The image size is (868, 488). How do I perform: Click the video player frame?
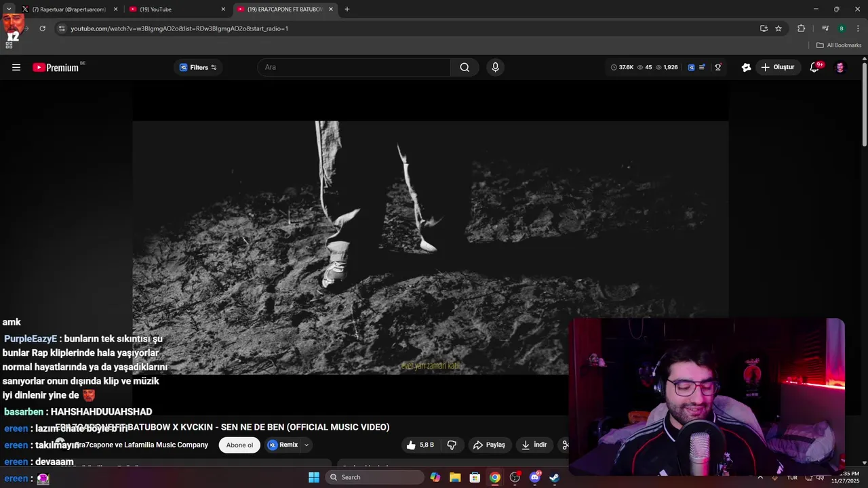pos(431,247)
